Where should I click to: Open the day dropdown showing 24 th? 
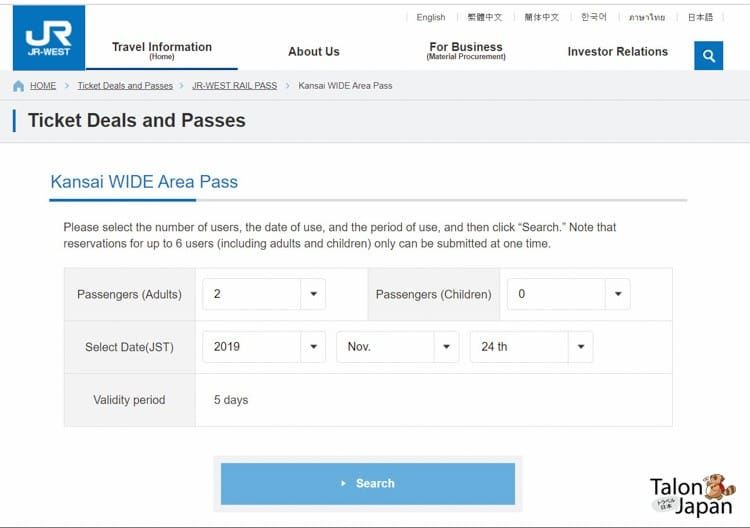(x=531, y=347)
